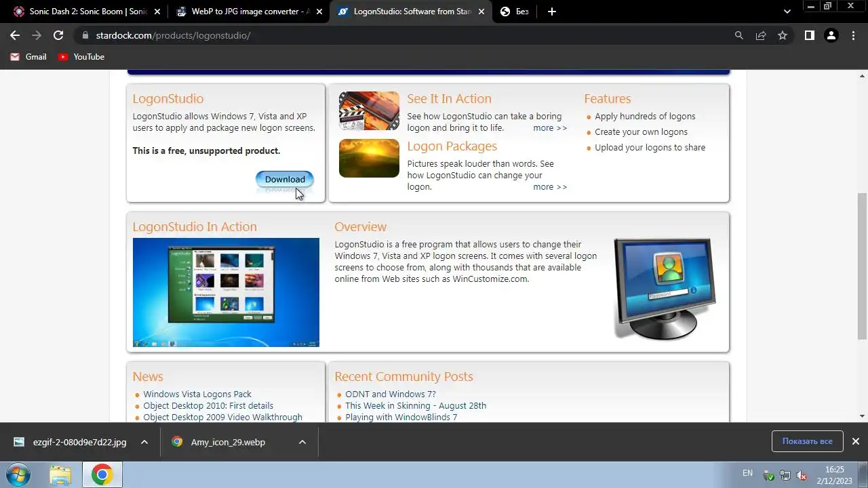Click the blue Download button
This screenshot has width=868, height=488.
(x=285, y=179)
